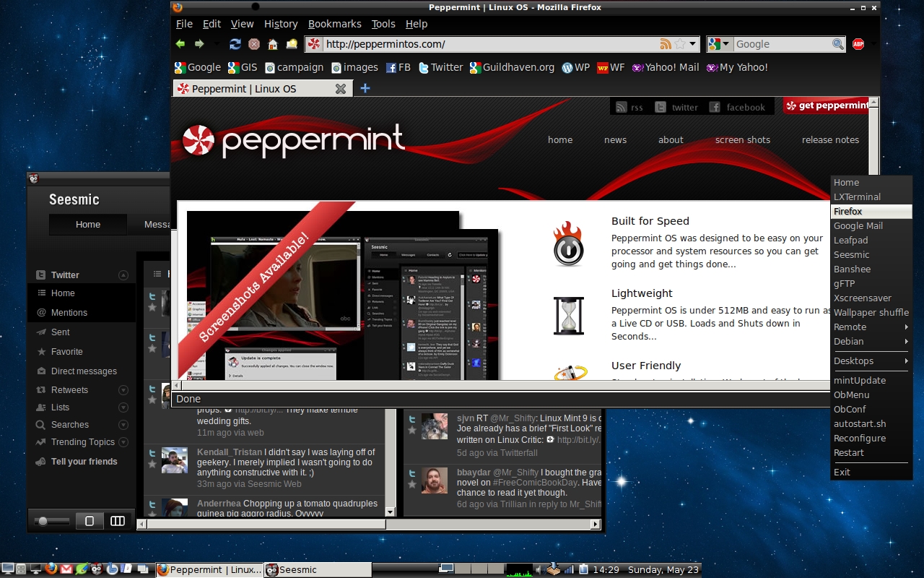This screenshot has width=924, height=578.
Task: Click Firefox's forward arrow button
Action: click(199, 44)
